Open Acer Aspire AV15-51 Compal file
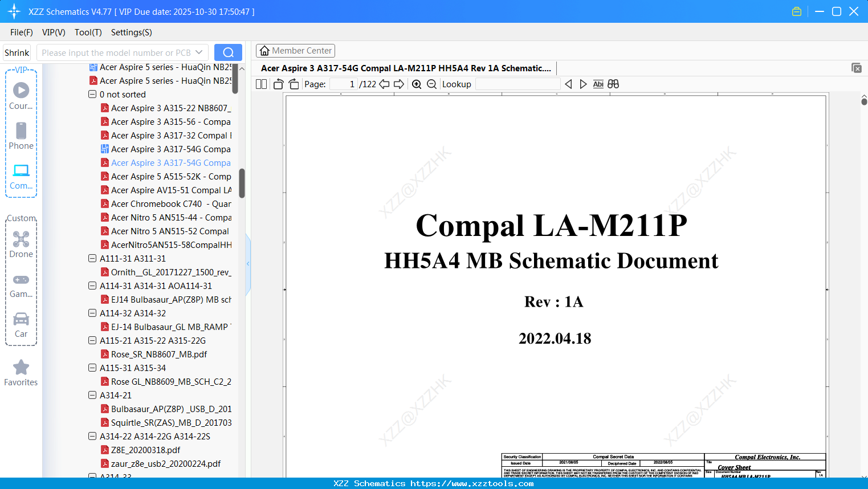The height and width of the screenshot is (489, 868). point(166,190)
